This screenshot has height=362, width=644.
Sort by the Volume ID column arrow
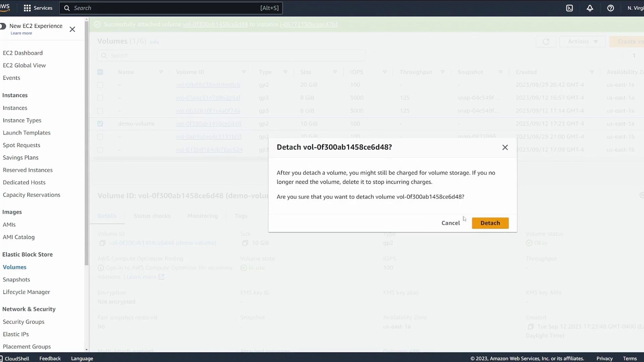click(244, 72)
